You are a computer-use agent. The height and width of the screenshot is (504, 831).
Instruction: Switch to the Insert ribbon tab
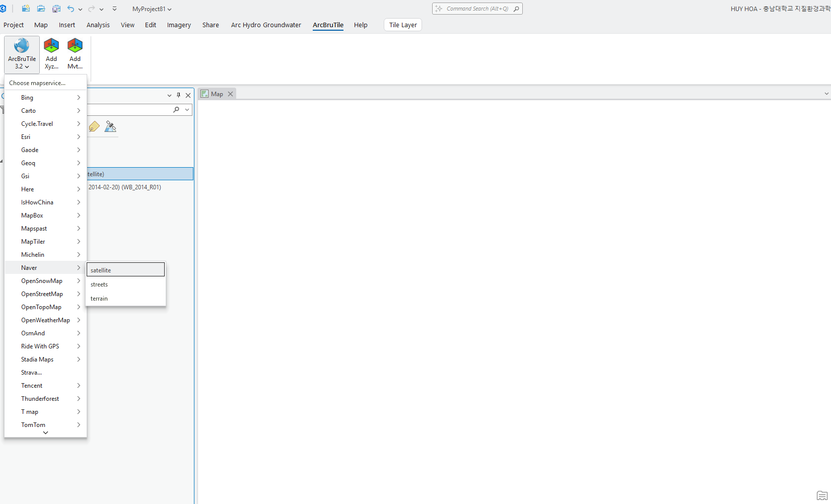pyautogui.click(x=67, y=25)
